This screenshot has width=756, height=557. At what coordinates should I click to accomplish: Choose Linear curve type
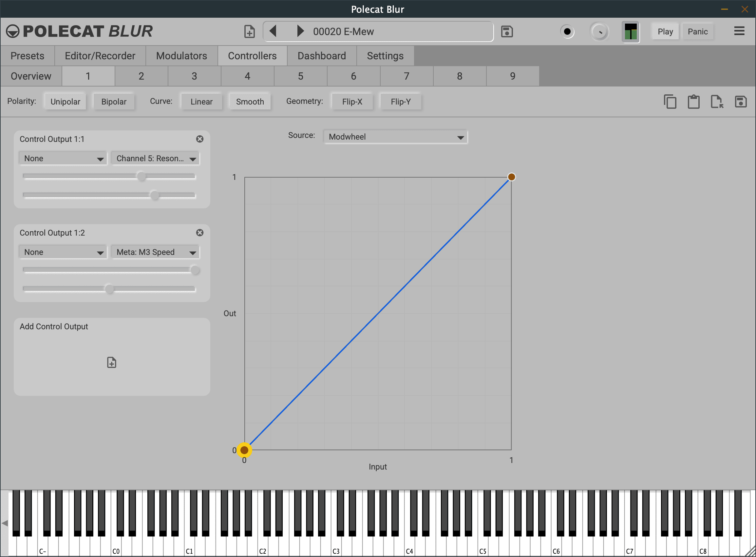click(x=201, y=102)
